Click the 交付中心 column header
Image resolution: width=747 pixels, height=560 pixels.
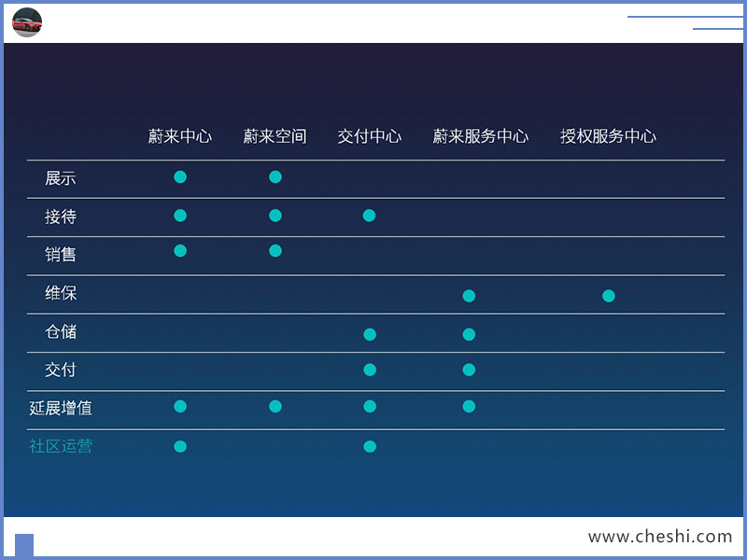click(370, 136)
